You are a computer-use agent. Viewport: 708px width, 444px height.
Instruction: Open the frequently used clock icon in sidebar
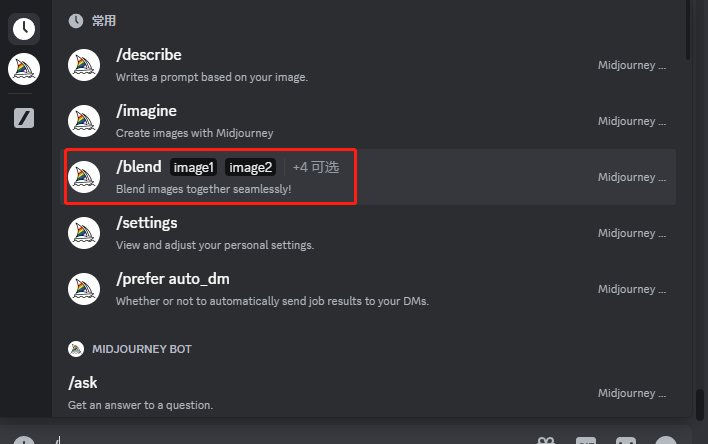tap(24, 29)
